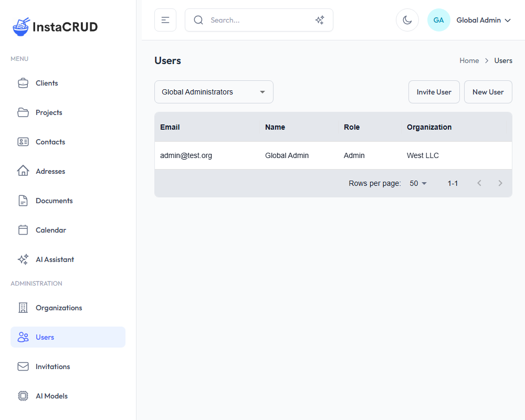Click the Organizations building icon
The height and width of the screenshot is (420, 525).
(23, 308)
